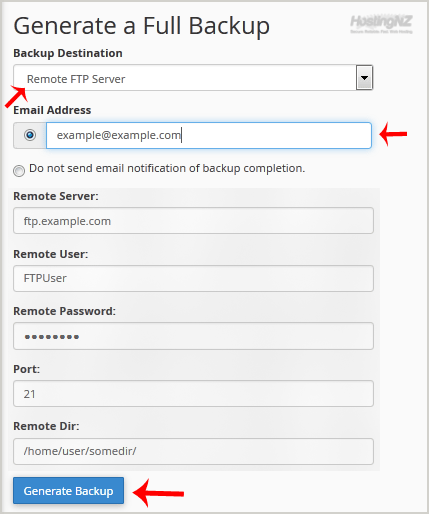Image resolution: width=429 pixels, height=514 pixels.
Task: Click the HostingNZ logo
Action: (381, 24)
